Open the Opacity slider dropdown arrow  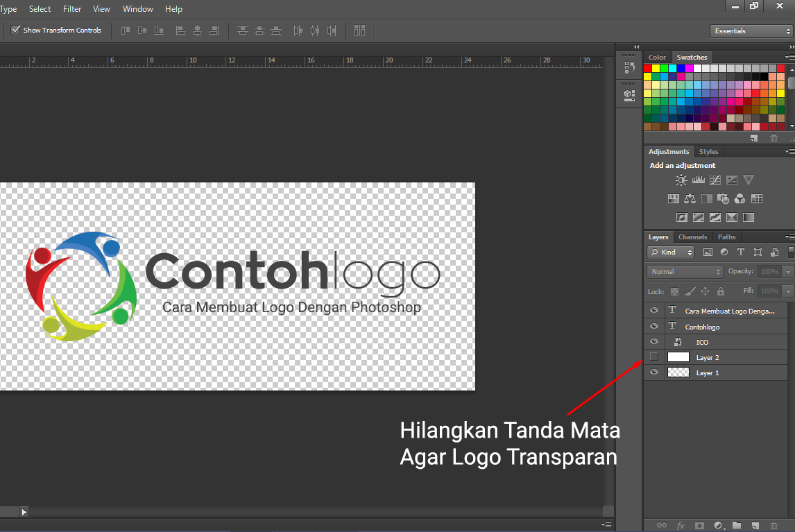coord(788,272)
